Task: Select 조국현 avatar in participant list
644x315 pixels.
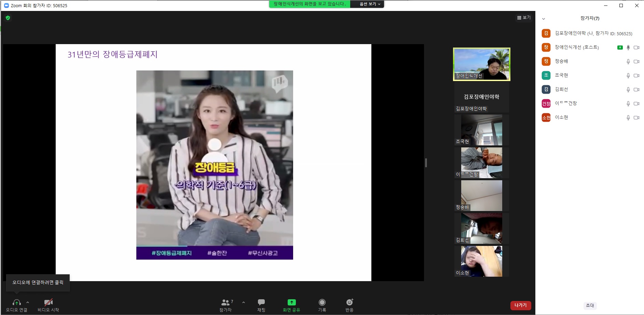Action: point(546,75)
